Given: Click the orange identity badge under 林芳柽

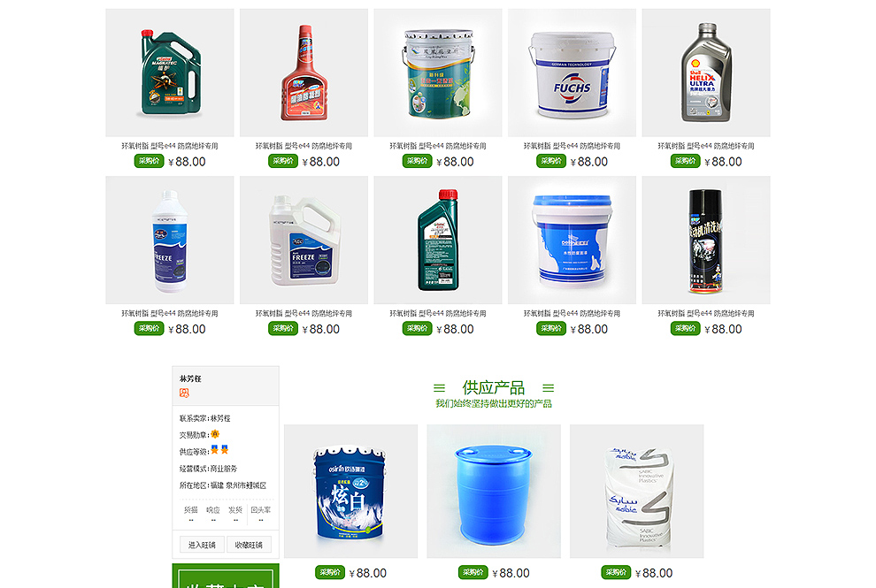Looking at the screenshot, I should [x=184, y=393].
